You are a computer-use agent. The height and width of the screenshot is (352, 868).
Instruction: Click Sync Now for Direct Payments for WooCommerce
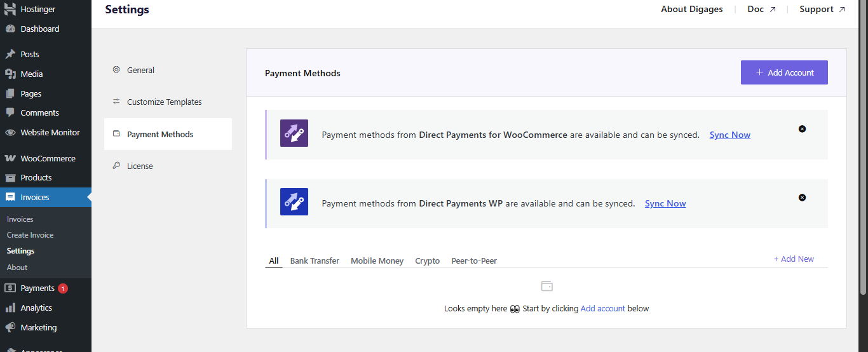pos(730,135)
